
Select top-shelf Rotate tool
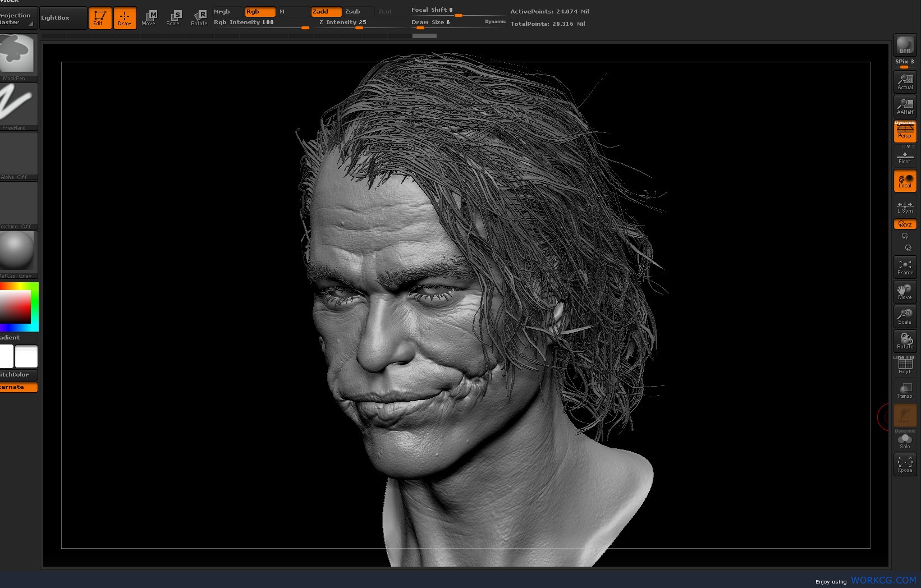(199, 18)
